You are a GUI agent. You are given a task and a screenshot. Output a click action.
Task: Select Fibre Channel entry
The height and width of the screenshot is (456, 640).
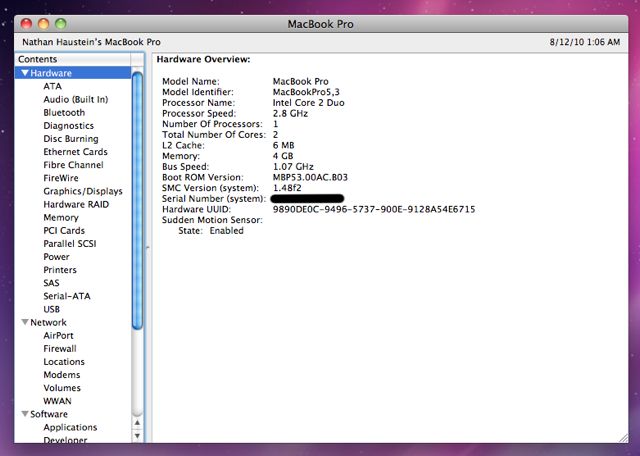point(73,165)
